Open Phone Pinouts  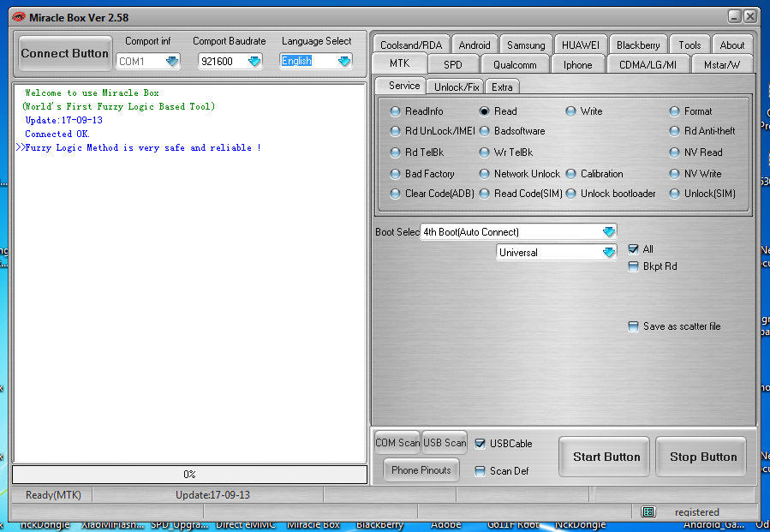pyautogui.click(x=421, y=470)
